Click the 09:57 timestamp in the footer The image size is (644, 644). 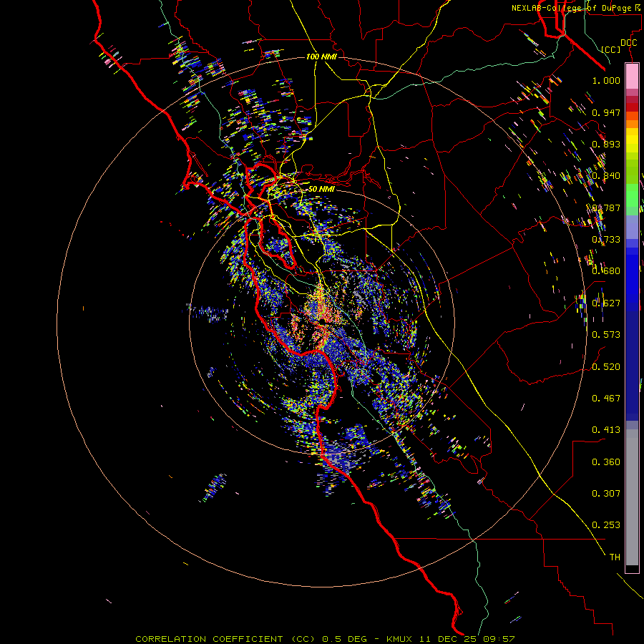[x=498, y=639]
